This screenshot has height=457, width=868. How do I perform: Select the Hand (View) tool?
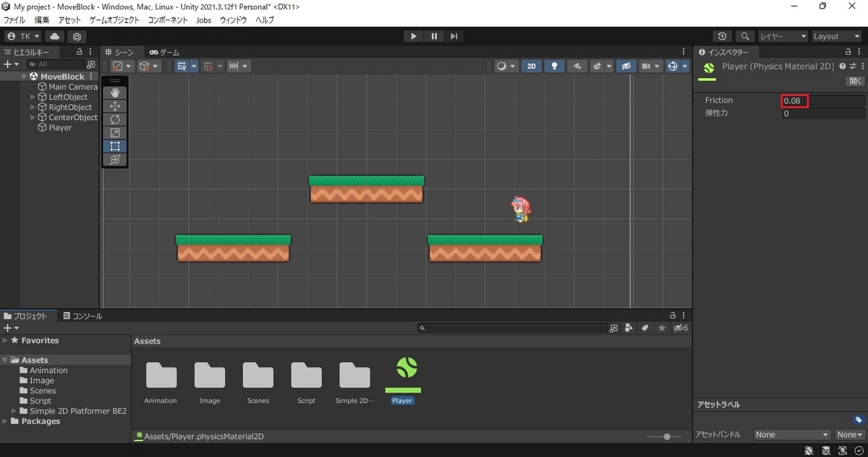tap(115, 93)
